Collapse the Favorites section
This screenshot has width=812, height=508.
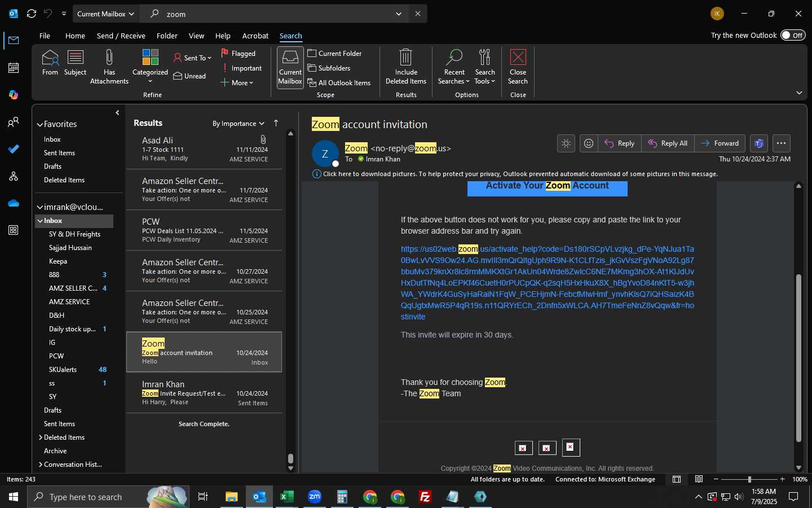(x=40, y=125)
